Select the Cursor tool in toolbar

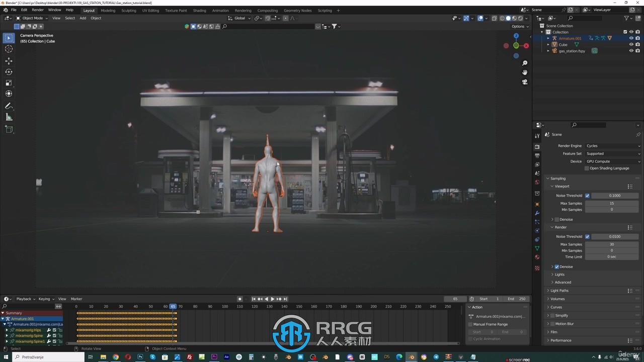[9, 49]
